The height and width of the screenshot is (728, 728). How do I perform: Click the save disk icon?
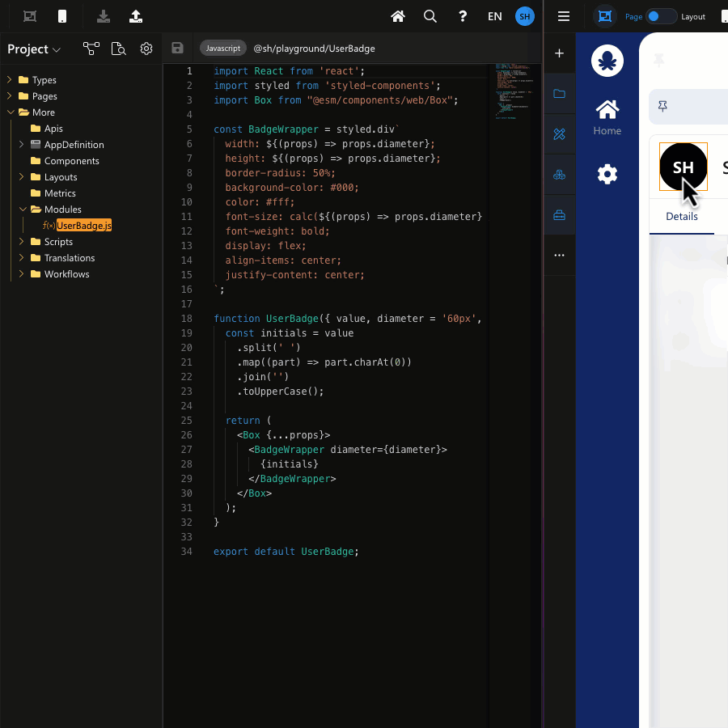(178, 49)
